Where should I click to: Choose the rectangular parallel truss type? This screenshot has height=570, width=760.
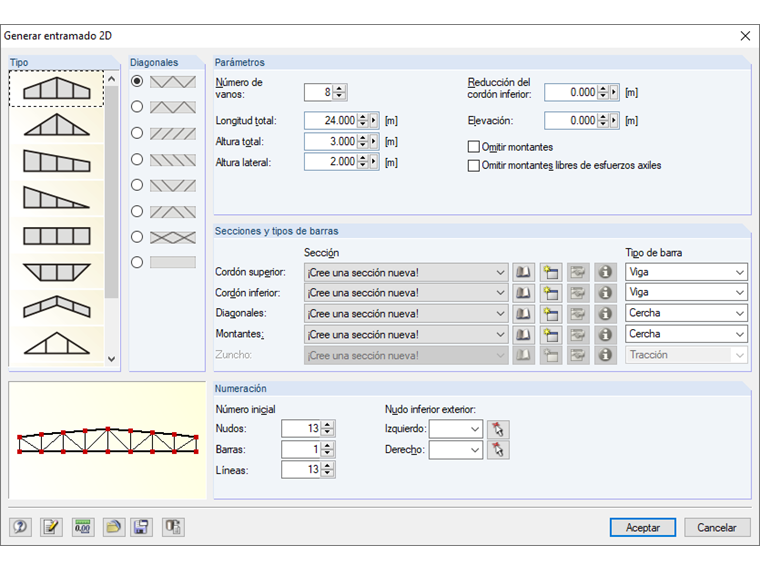pyautogui.click(x=56, y=237)
